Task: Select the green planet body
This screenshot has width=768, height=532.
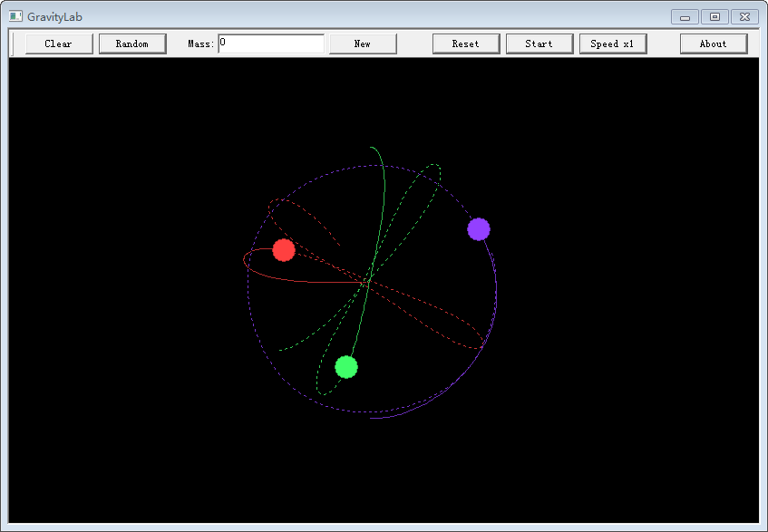Action: click(345, 367)
